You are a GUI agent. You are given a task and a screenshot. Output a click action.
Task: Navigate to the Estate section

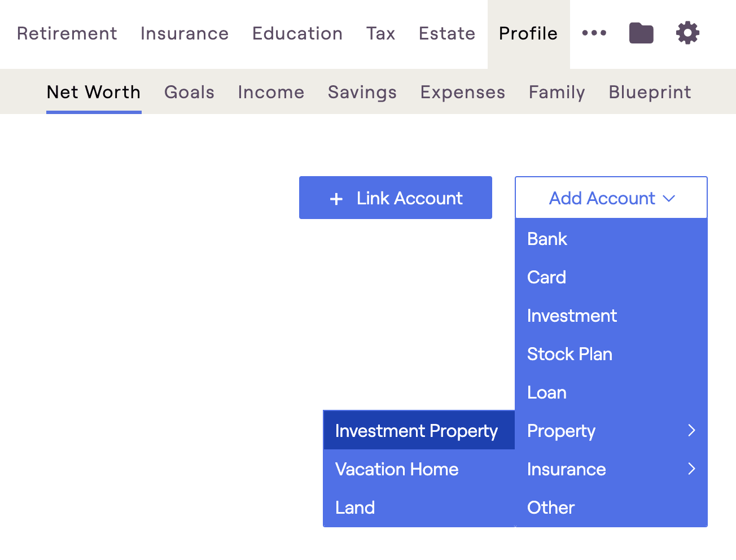pos(447,33)
